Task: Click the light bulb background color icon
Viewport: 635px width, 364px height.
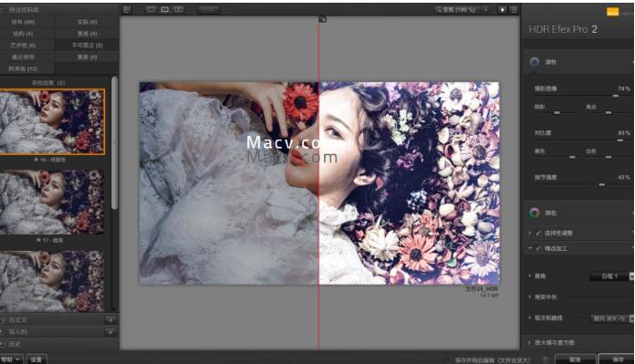Action: click(x=502, y=9)
